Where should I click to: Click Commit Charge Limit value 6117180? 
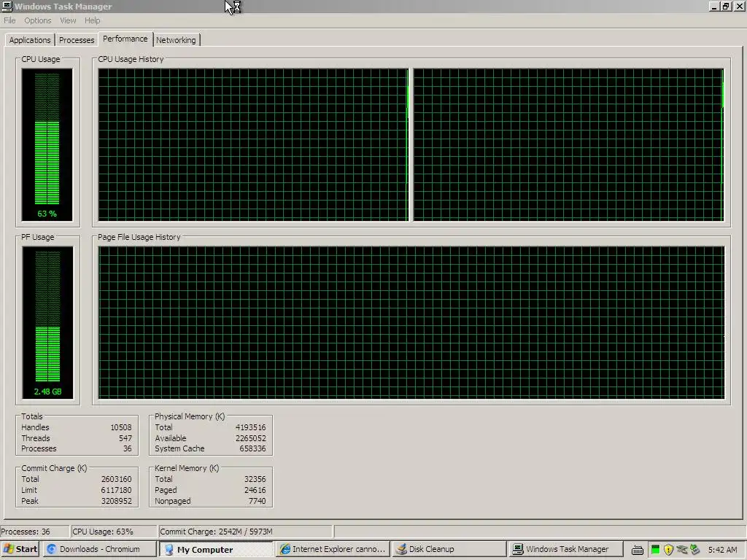click(116, 490)
